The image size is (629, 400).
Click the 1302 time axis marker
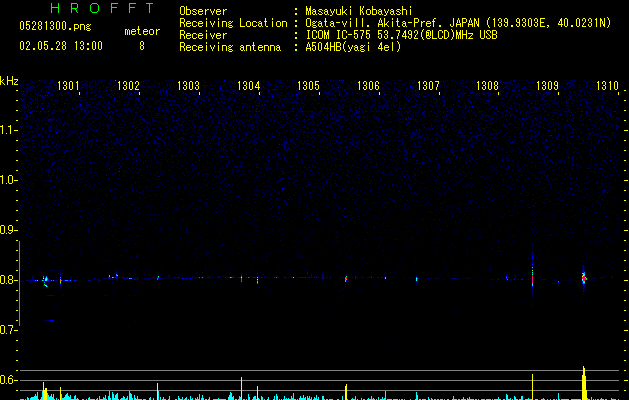coord(128,86)
